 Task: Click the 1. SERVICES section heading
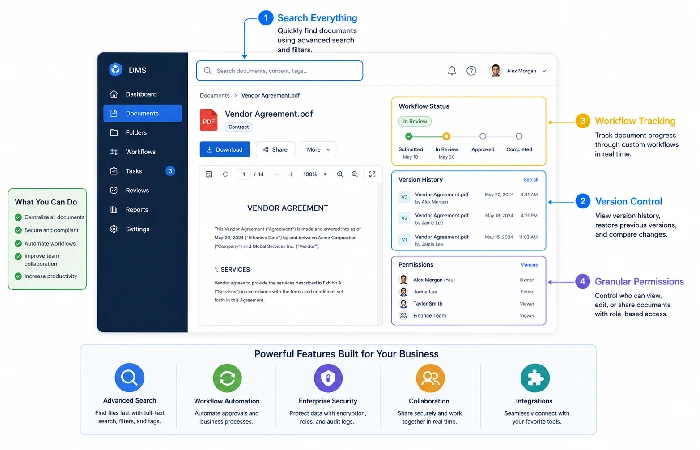click(x=232, y=270)
